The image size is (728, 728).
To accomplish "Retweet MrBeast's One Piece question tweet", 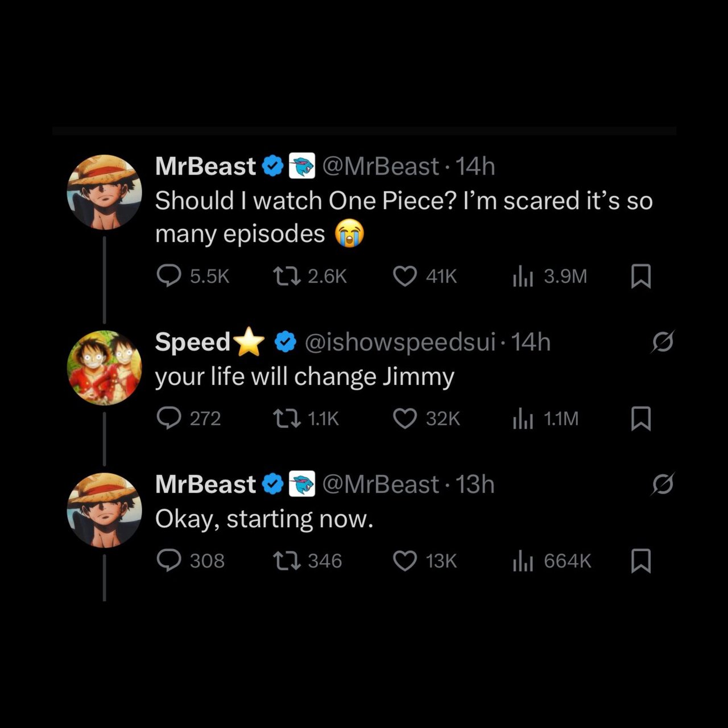I will [x=288, y=276].
